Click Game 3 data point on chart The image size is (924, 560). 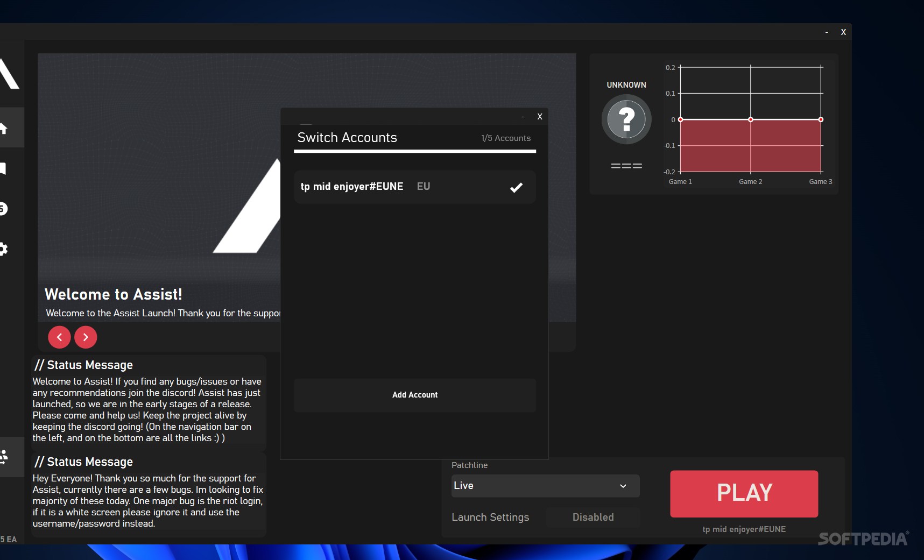pyautogui.click(x=821, y=119)
